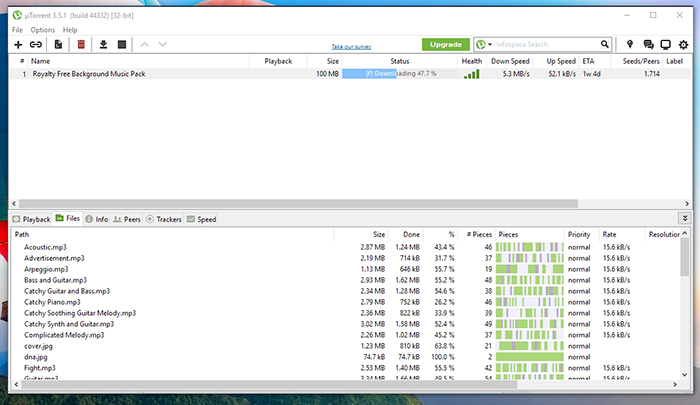Viewport: 700px width, 405px height.
Task: Sort files by the Done column header
Action: [x=406, y=234]
